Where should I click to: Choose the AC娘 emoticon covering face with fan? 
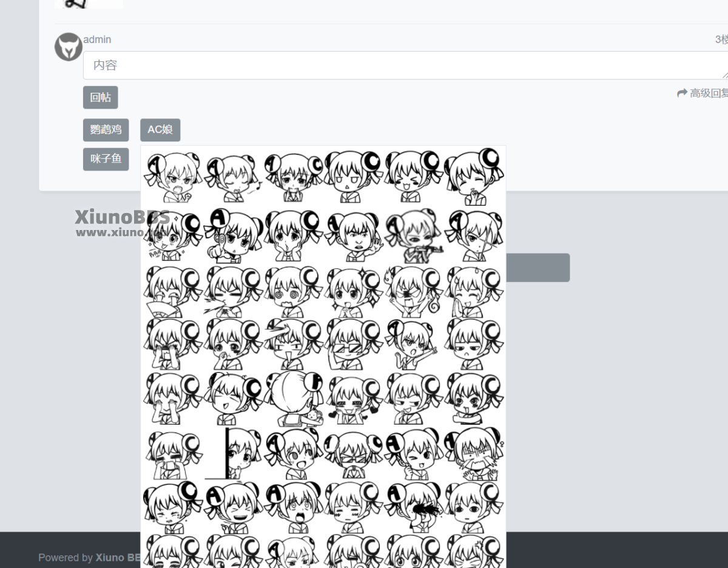click(x=172, y=291)
